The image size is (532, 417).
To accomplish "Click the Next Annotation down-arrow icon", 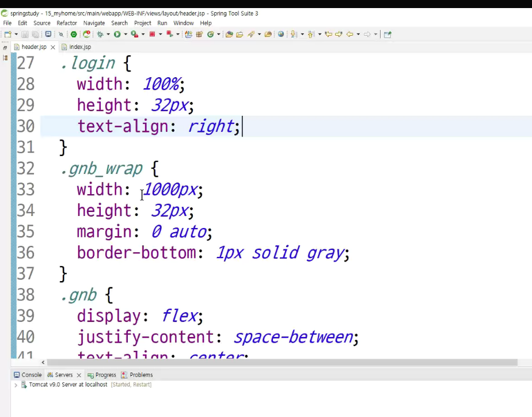I will click(x=294, y=34).
